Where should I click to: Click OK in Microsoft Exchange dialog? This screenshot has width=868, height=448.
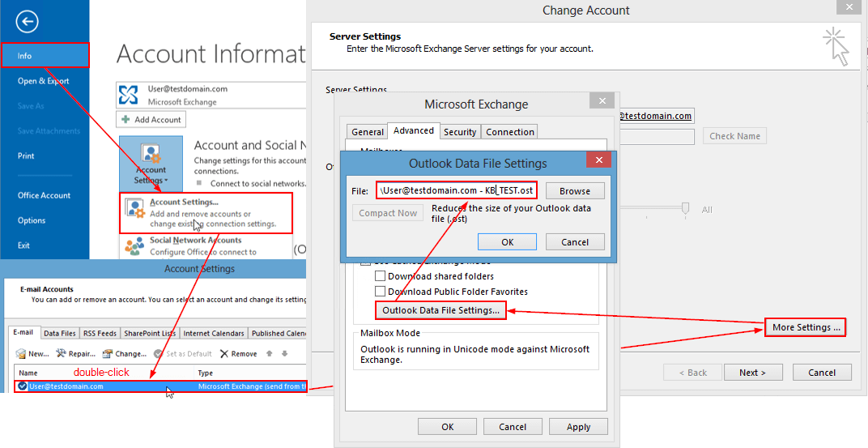point(447,427)
